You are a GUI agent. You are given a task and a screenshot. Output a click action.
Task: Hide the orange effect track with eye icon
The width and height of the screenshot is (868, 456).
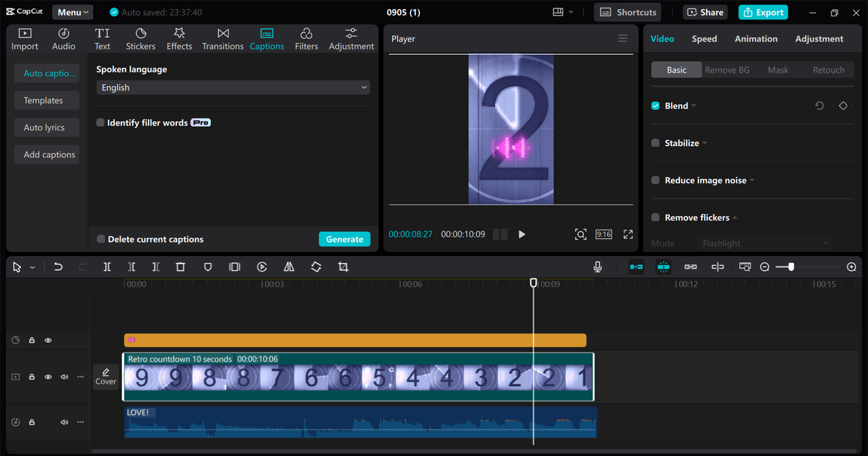(48, 340)
